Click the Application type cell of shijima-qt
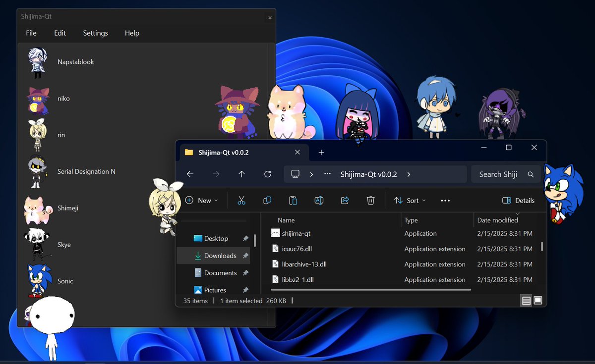The width and height of the screenshot is (595, 364). click(x=420, y=234)
